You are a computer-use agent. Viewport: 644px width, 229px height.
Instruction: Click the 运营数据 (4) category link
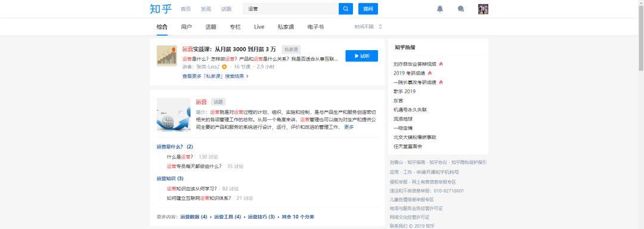coord(193,216)
